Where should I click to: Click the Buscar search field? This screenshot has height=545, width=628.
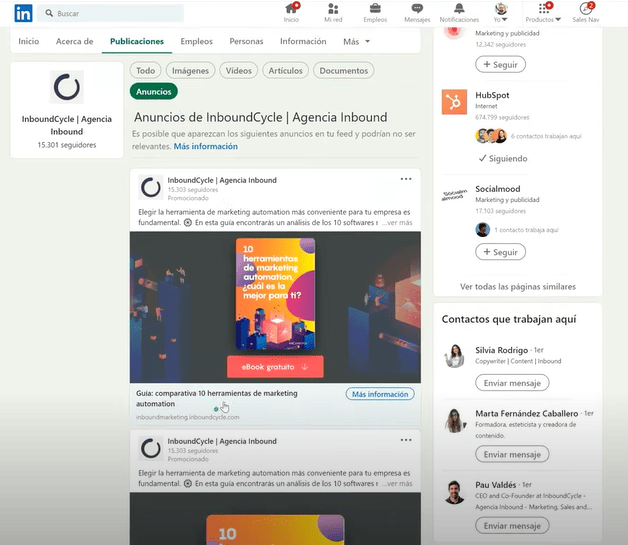click(x=111, y=13)
